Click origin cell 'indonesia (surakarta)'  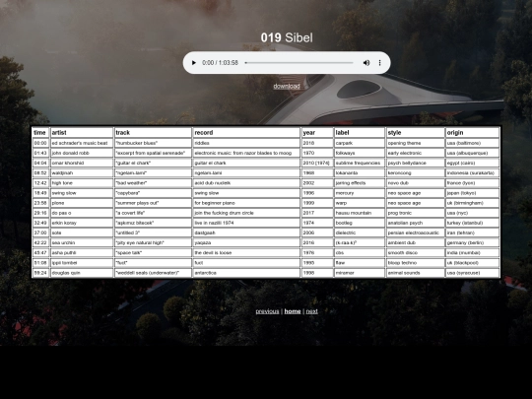[472, 173]
